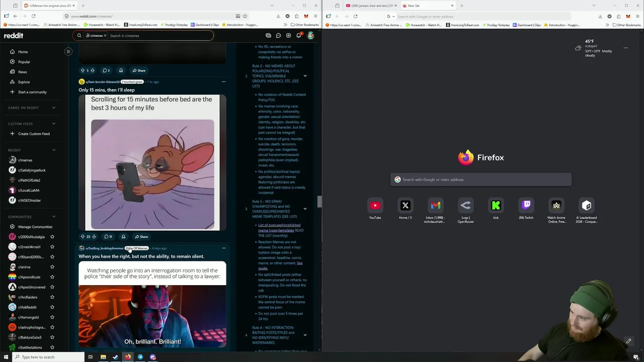Collapse Rule 3 no spam section
Viewport: 644px width, 362px height.
(x=305, y=209)
